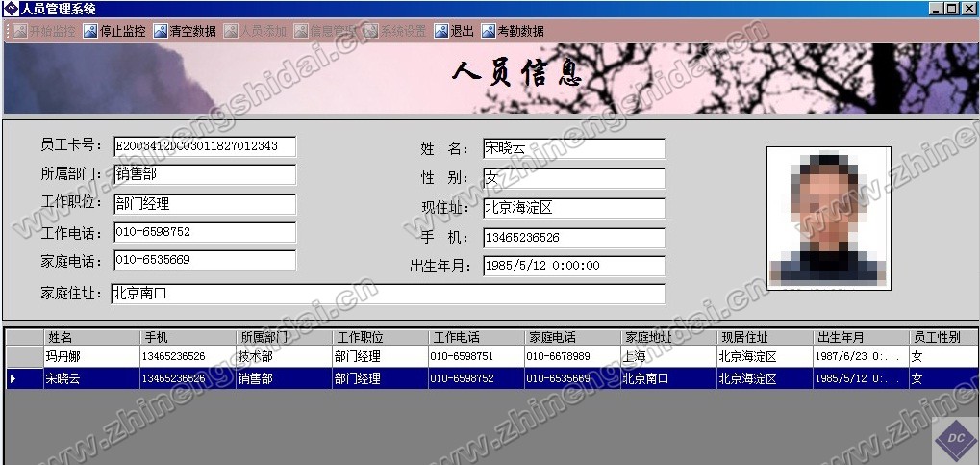
Task: Click the employee photo thumbnail
Action: [x=828, y=217]
